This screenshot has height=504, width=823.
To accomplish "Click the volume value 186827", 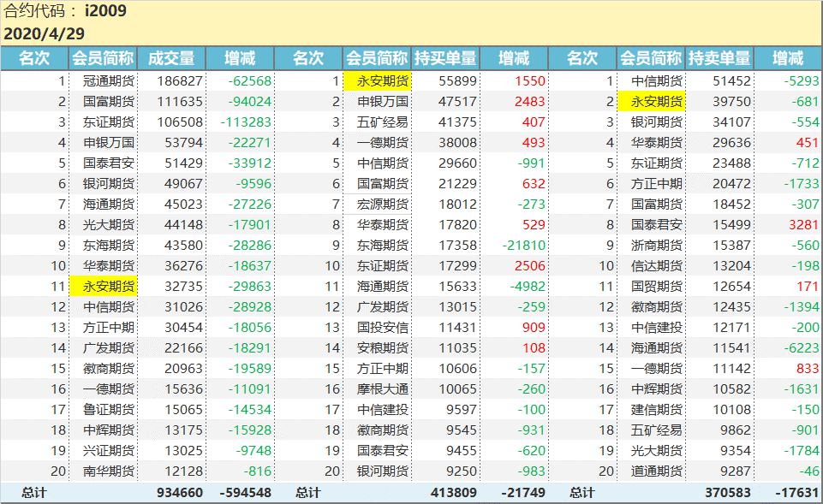I will (x=180, y=81).
